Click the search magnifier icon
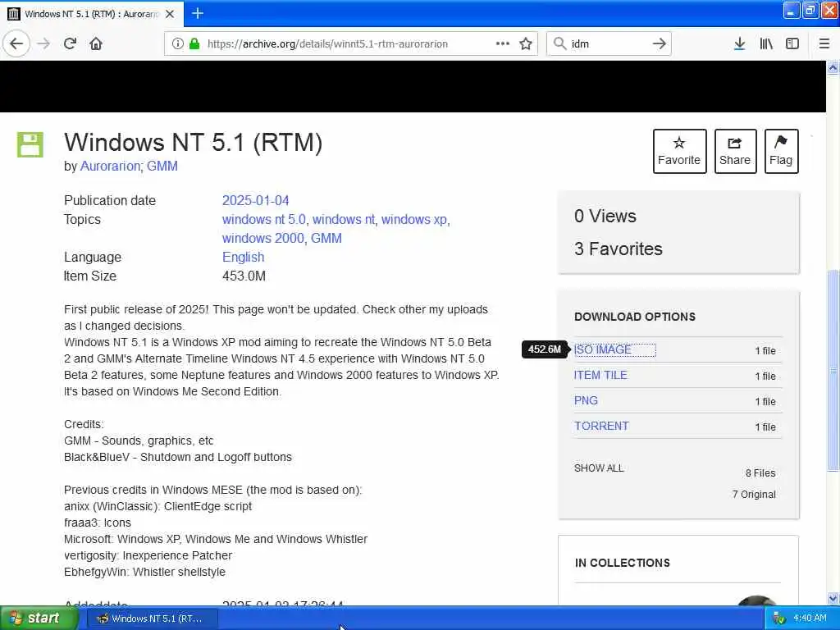This screenshot has height=630, width=840. [x=559, y=43]
